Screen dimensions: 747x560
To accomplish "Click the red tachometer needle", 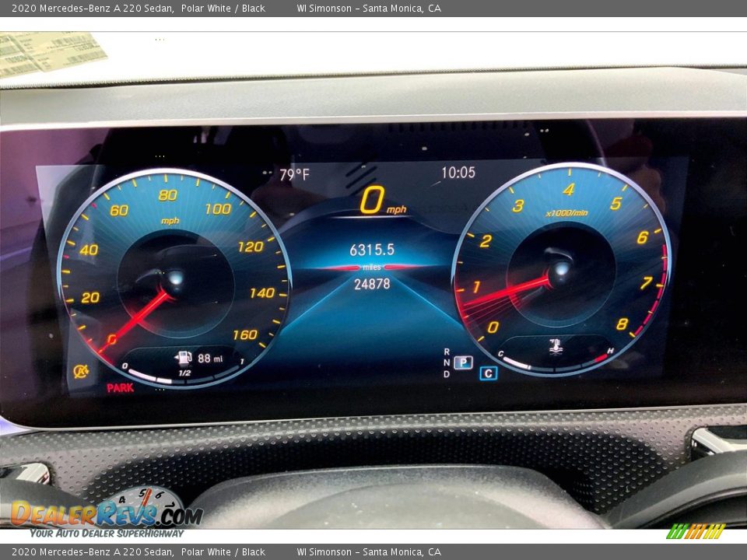I will [508, 291].
